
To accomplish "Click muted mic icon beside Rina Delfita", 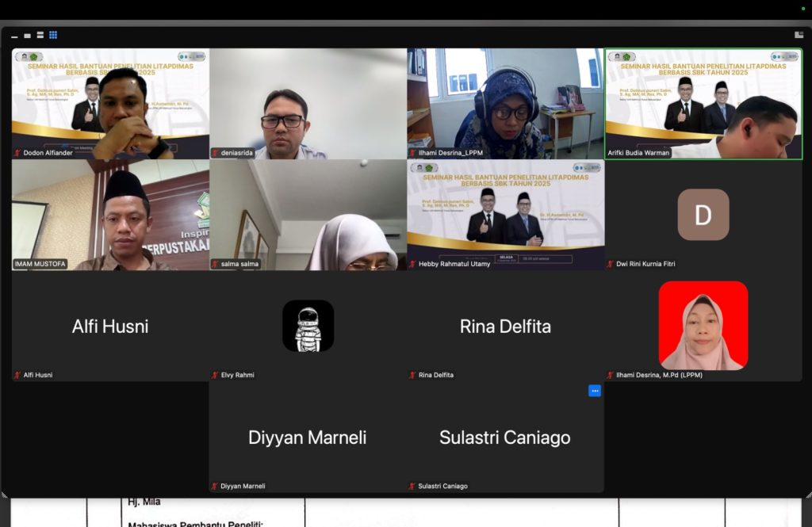I will point(413,375).
